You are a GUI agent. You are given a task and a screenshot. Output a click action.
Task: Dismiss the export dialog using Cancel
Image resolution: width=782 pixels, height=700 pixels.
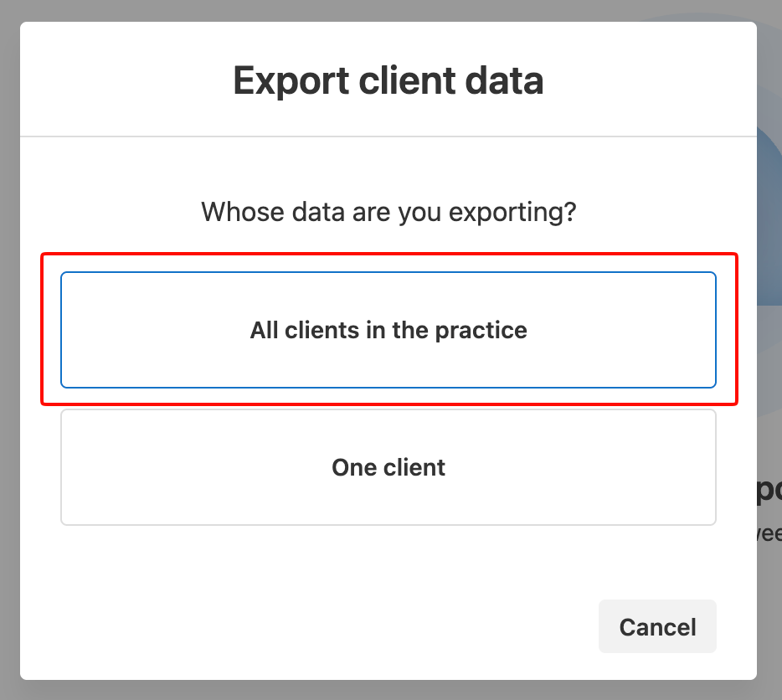pyautogui.click(x=657, y=626)
